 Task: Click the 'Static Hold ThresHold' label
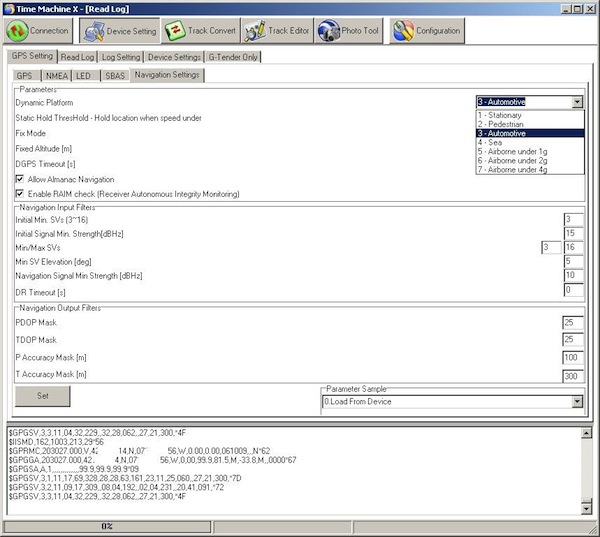pos(108,118)
